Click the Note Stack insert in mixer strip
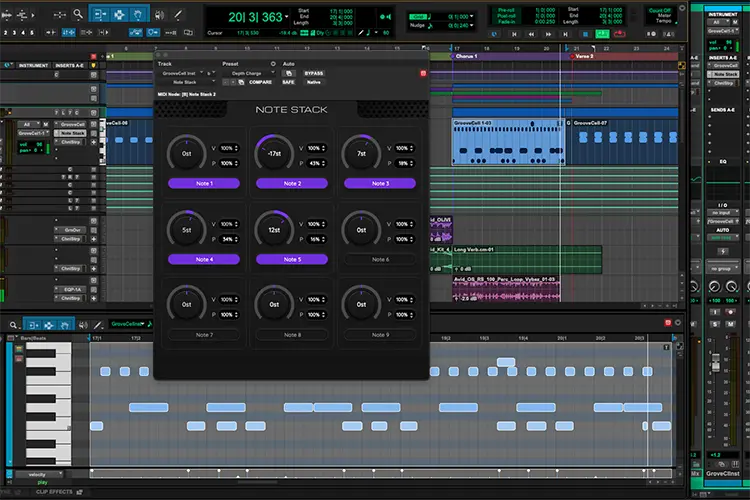 723,74
